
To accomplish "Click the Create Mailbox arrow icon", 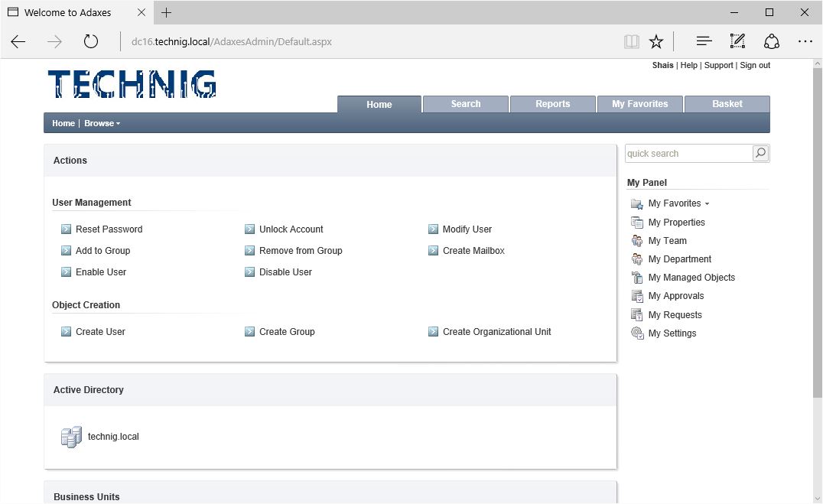I will click(433, 250).
